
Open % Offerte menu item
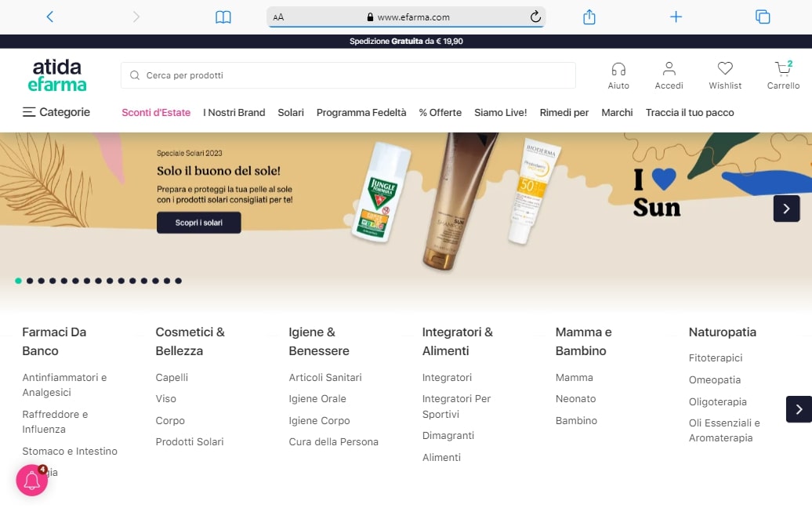click(x=440, y=112)
